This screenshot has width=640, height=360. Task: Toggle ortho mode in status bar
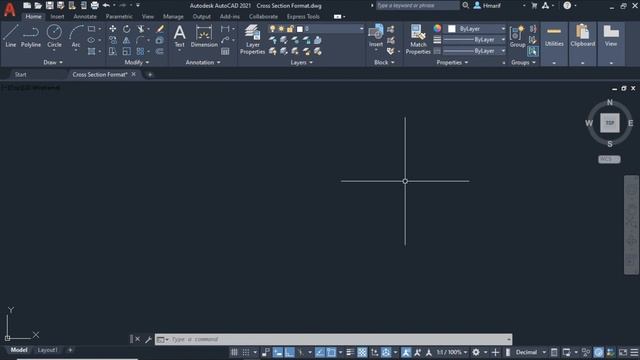[x=289, y=352]
